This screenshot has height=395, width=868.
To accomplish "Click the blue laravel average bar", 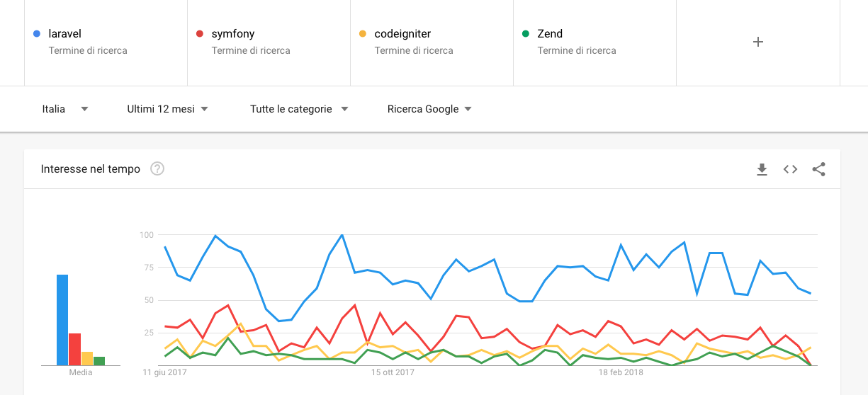I will pyautogui.click(x=62, y=320).
